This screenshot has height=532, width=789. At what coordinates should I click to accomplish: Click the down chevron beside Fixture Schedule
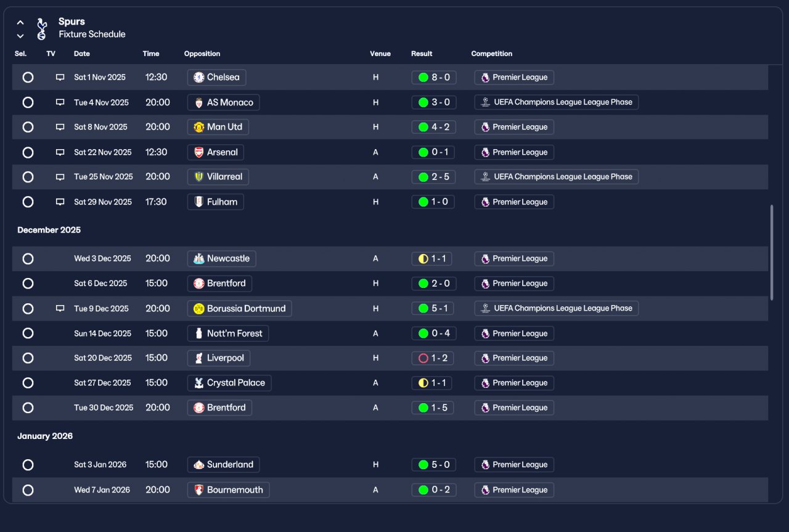[20, 36]
